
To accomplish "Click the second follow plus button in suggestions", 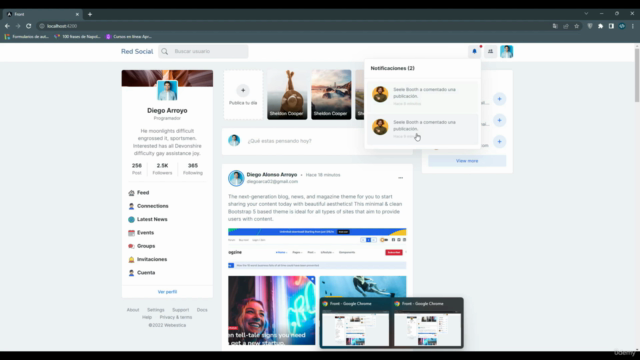I will point(499,120).
